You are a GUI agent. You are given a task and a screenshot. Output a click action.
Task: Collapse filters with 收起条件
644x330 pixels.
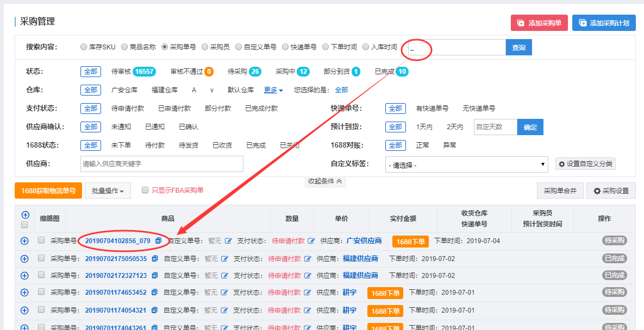tap(325, 181)
